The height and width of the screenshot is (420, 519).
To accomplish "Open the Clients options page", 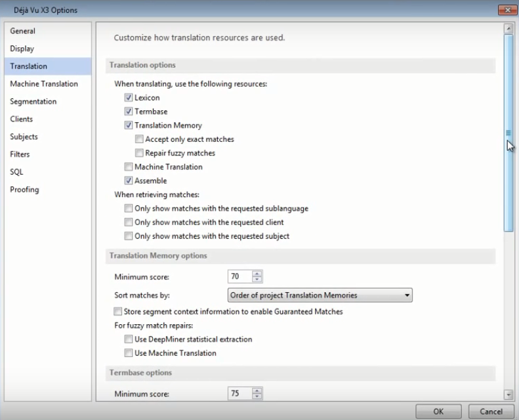I will [48, 119].
